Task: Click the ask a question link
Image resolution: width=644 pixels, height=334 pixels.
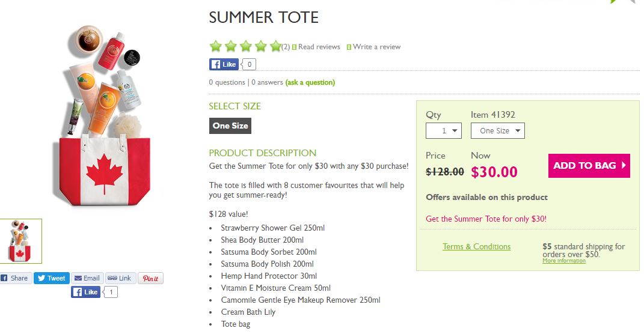Action: (310, 82)
